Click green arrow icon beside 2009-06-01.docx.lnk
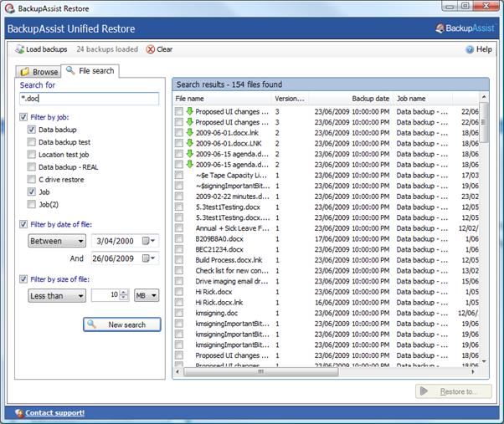Image resolution: width=504 pixels, height=424 pixels. (190, 132)
